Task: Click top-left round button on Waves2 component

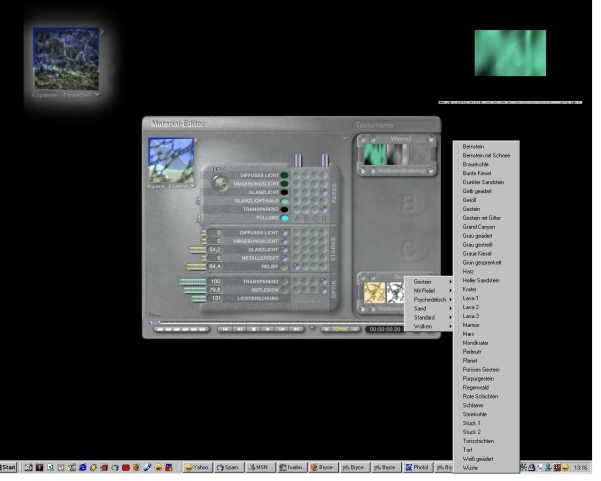Action: tap(365, 141)
